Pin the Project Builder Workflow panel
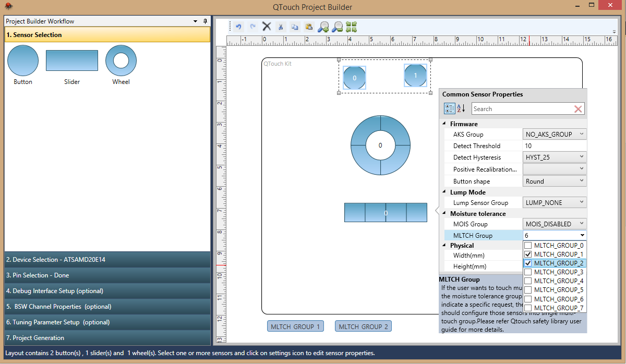This screenshot has width=626, height=364. click(x=205, y=21)
